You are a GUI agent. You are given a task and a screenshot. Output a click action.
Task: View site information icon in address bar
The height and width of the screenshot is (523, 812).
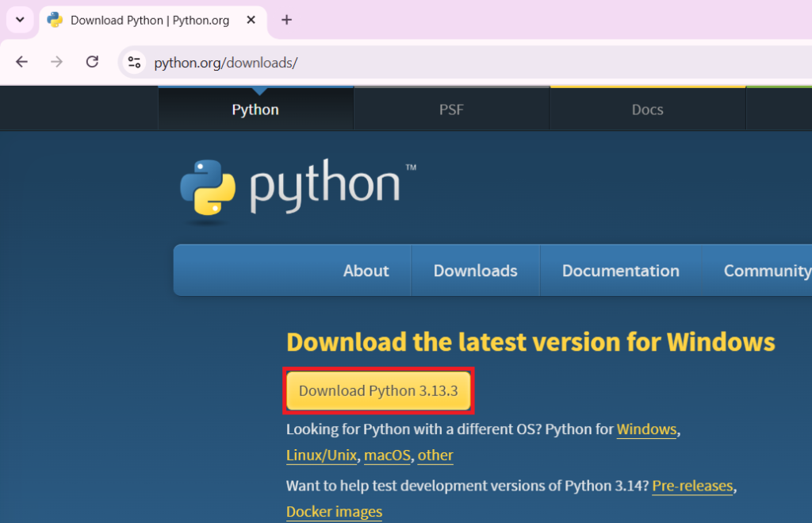coord(135,62)
